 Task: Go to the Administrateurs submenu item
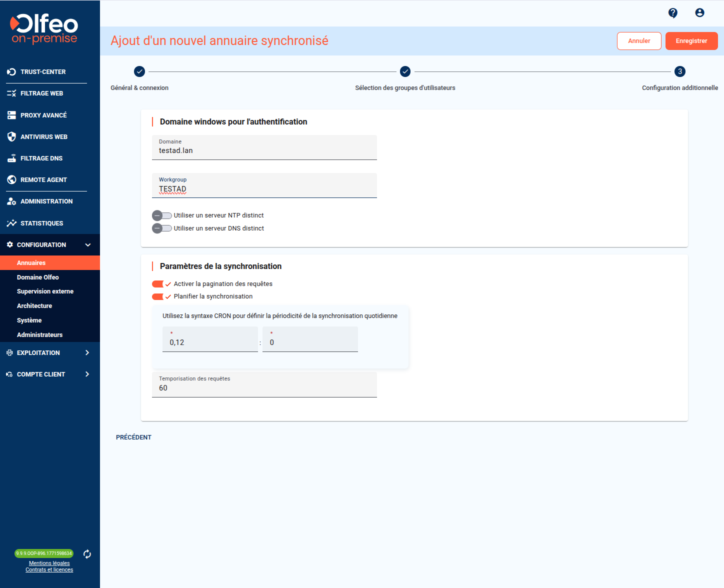[x=40, y=335]
